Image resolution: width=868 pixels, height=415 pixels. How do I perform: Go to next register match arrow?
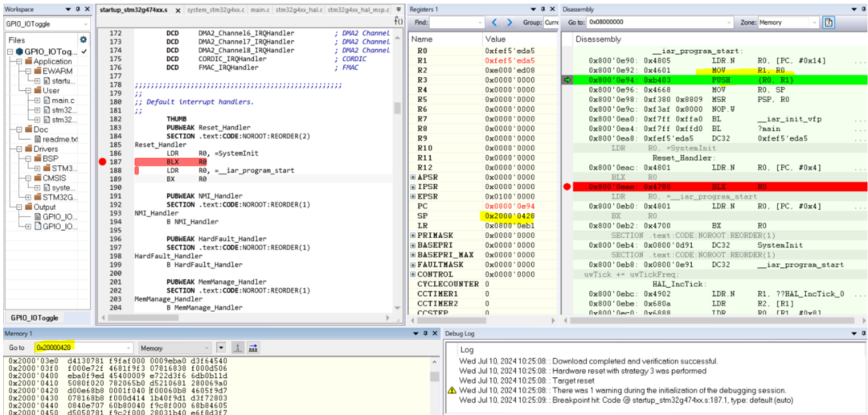[509, 23]
